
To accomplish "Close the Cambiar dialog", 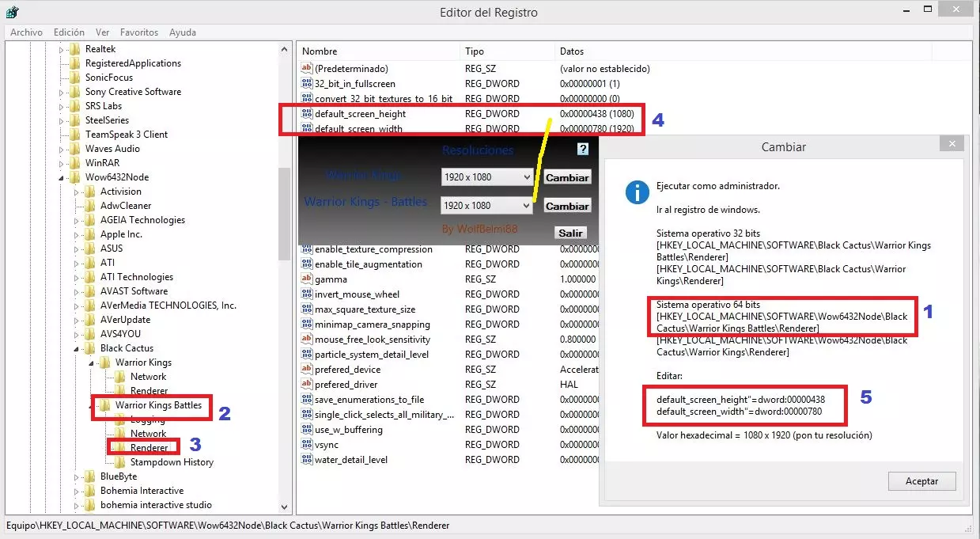I will [952, 144].
